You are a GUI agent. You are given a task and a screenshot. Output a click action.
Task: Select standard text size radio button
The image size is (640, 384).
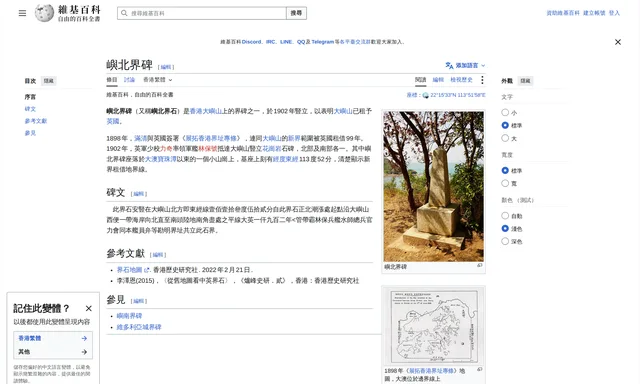pyautogui.click(x=505, y=125)
